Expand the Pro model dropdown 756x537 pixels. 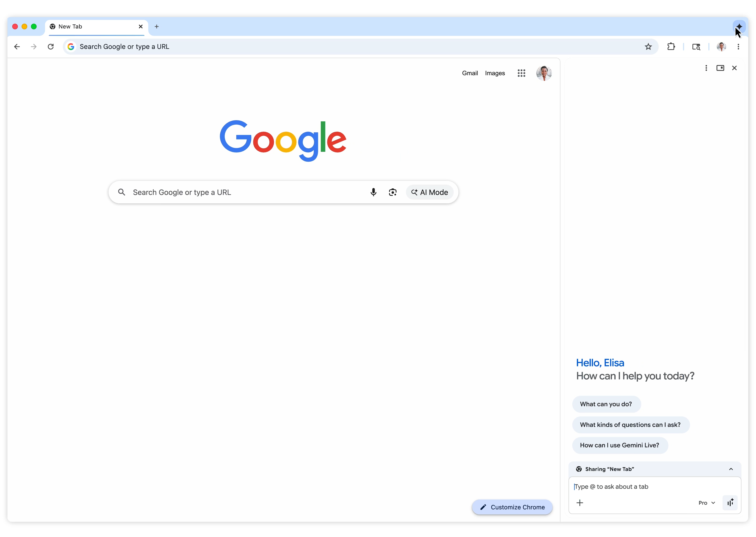(x=706, y=503)
